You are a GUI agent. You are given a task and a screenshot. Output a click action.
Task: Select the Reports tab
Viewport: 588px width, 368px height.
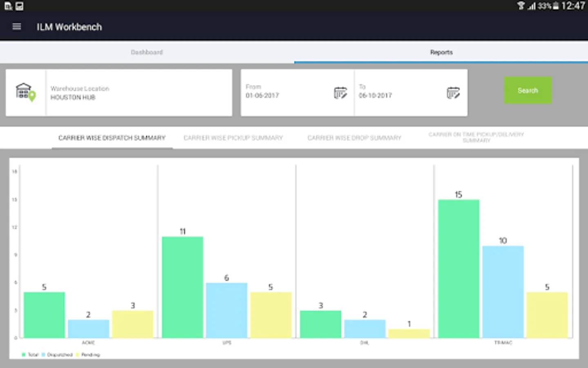point(441,52)
